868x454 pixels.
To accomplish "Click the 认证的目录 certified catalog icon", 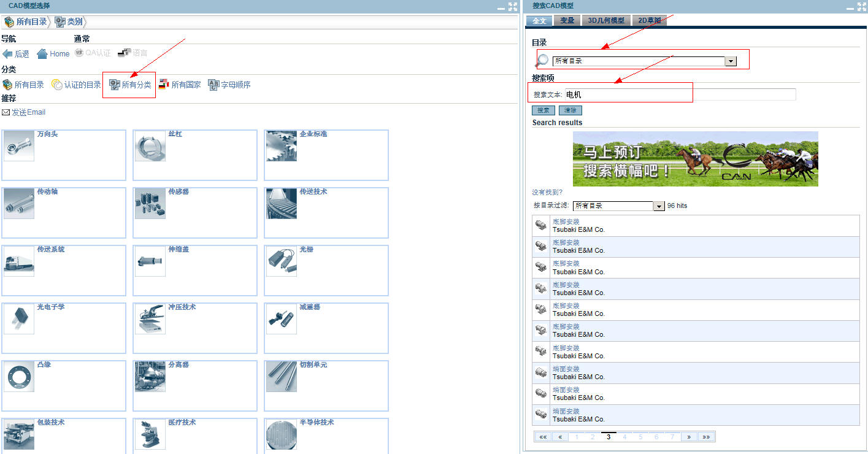I will pos(57,85).
